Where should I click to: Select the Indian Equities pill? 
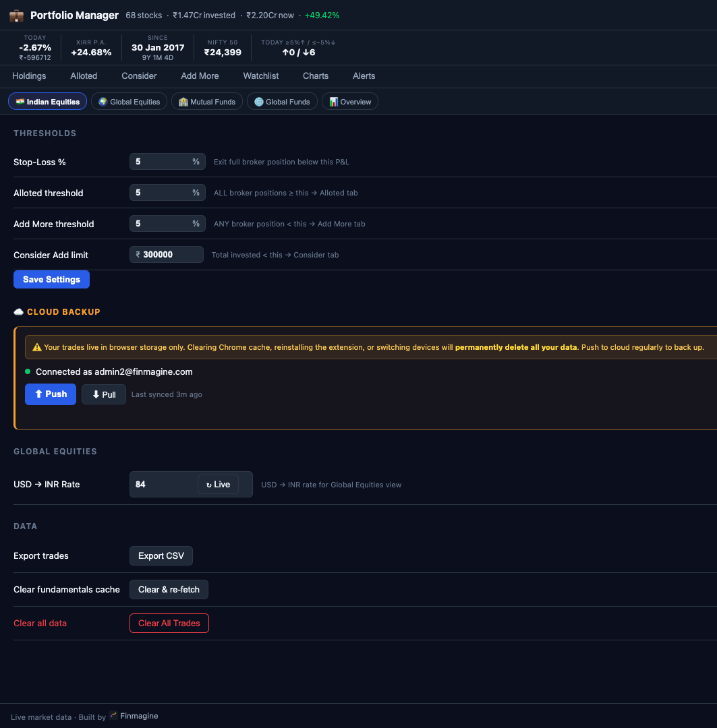47,101
